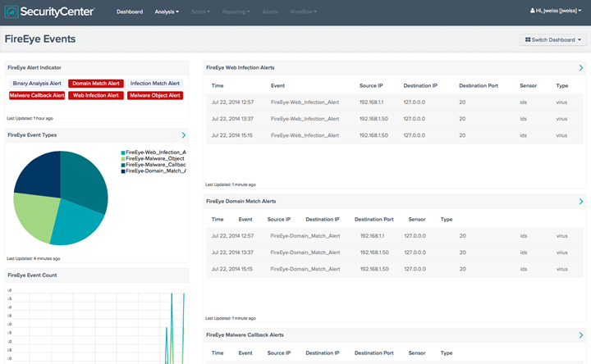Click Source IP header in Web Infection table

371,86
